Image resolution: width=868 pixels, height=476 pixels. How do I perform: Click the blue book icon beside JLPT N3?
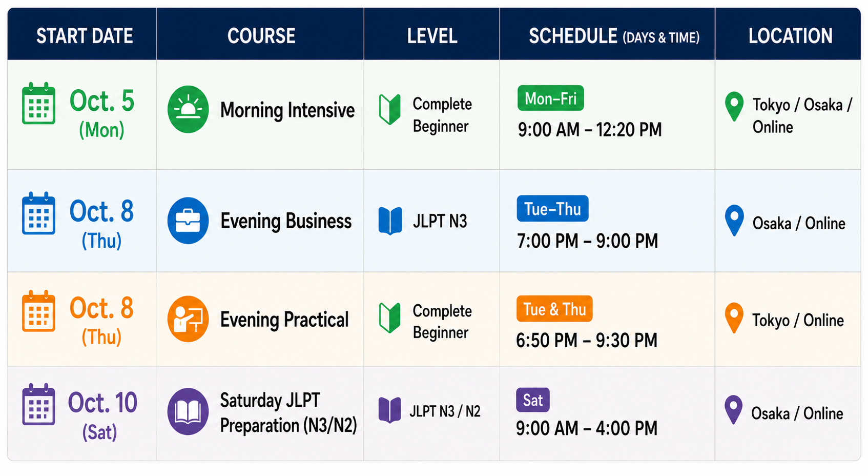point(390,221)
